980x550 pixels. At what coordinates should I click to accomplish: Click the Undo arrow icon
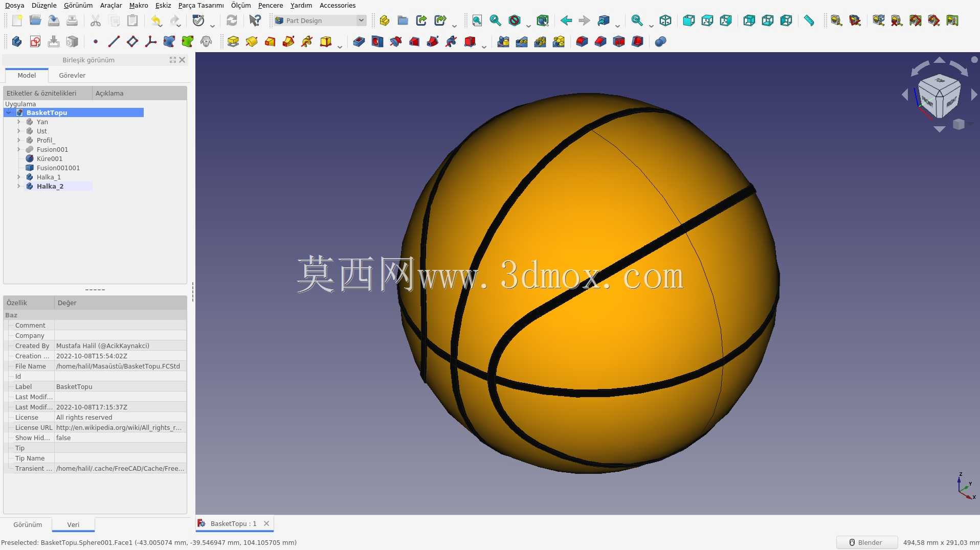tap(157, 20)
